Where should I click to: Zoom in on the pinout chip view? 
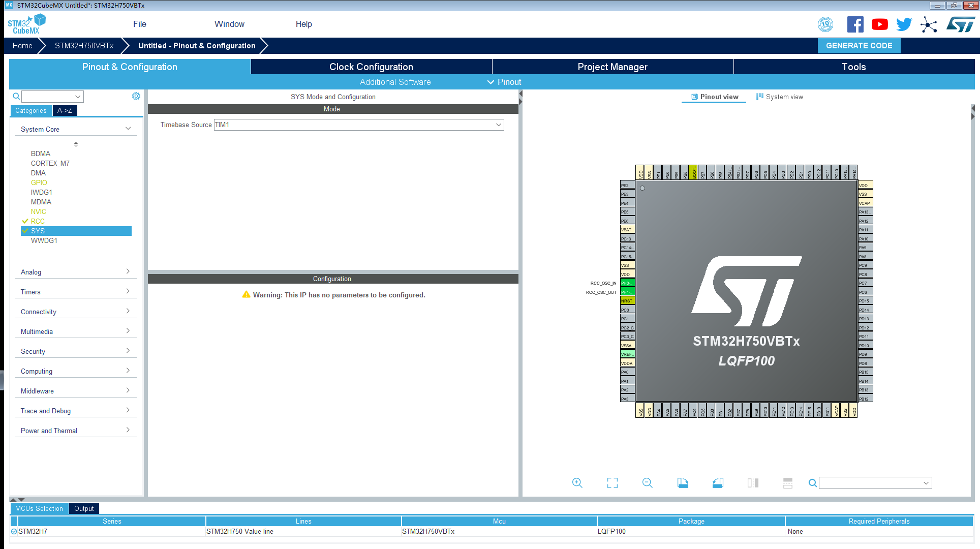click(577, 483)
